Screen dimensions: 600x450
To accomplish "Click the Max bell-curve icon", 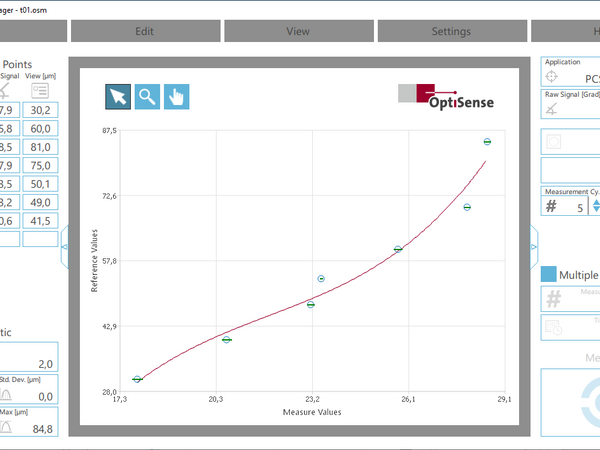I will 6,427.
